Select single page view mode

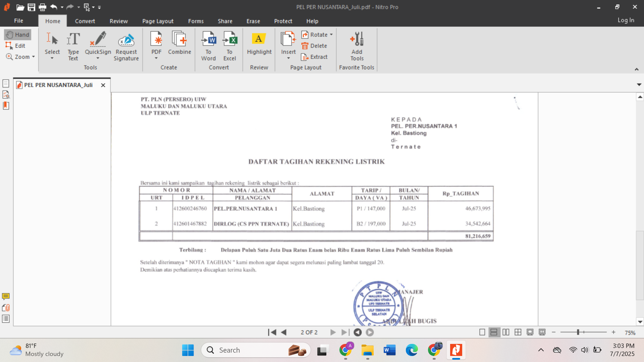(482, 332)
